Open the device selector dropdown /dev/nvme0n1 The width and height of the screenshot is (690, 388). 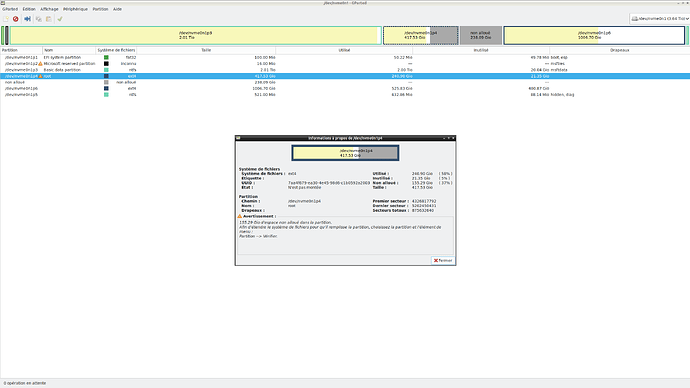pyautogui.click(x=660, y=18)
